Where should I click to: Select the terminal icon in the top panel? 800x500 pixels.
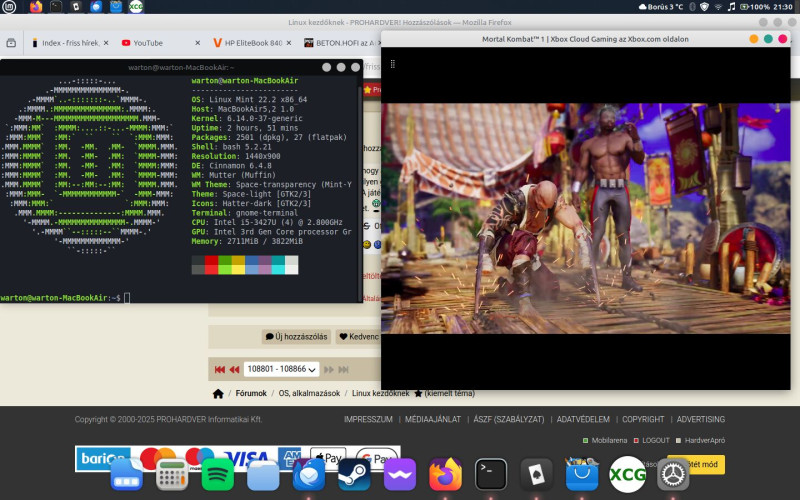coord(56,7)
